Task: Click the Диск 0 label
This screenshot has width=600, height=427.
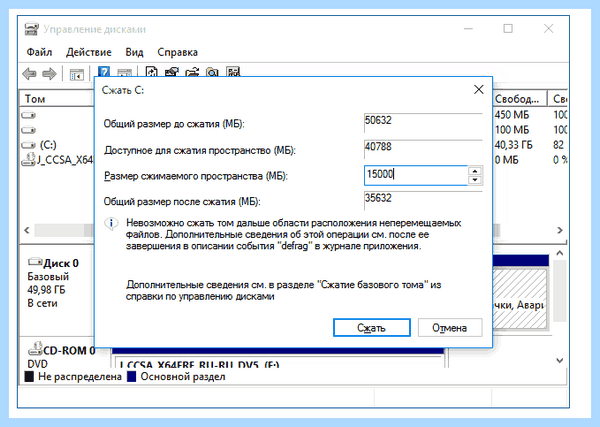Action: point(61,263)
